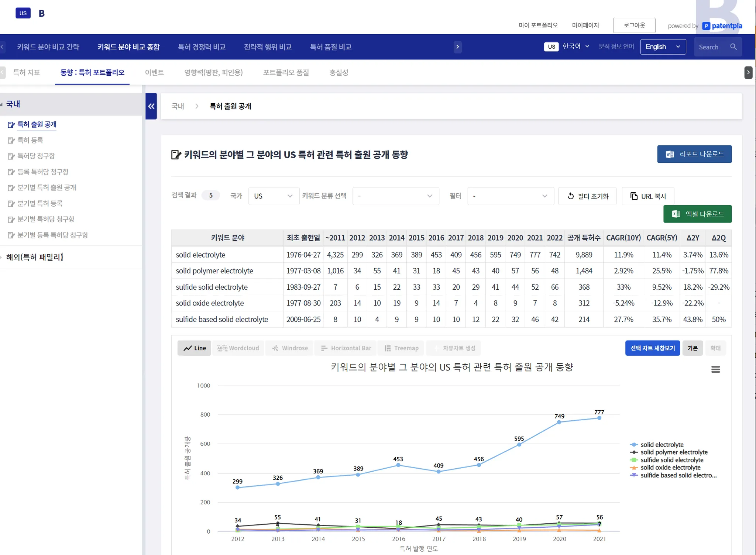Screen dimensions: 756x555
Task: Toggle solid electrolyte series in legend
Action: click(x=661, y=445)
